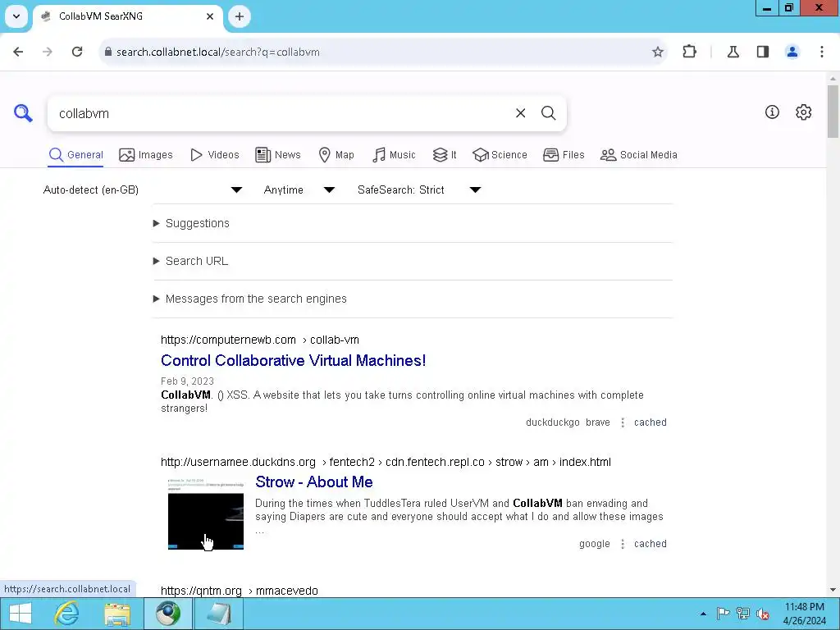Screen dimensions: 840x630
Task: Open more options for computernewb result
Action: click(x=623, y=422)
